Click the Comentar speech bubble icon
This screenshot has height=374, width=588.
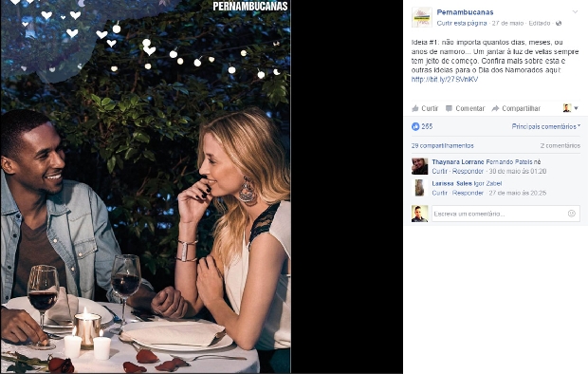click(x=449, y=108)
